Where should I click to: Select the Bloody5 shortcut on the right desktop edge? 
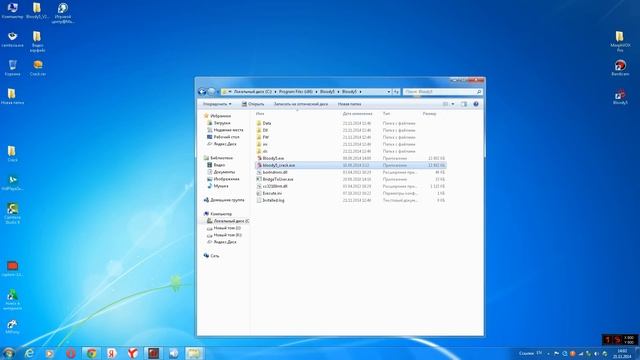[x=620, y=98]
